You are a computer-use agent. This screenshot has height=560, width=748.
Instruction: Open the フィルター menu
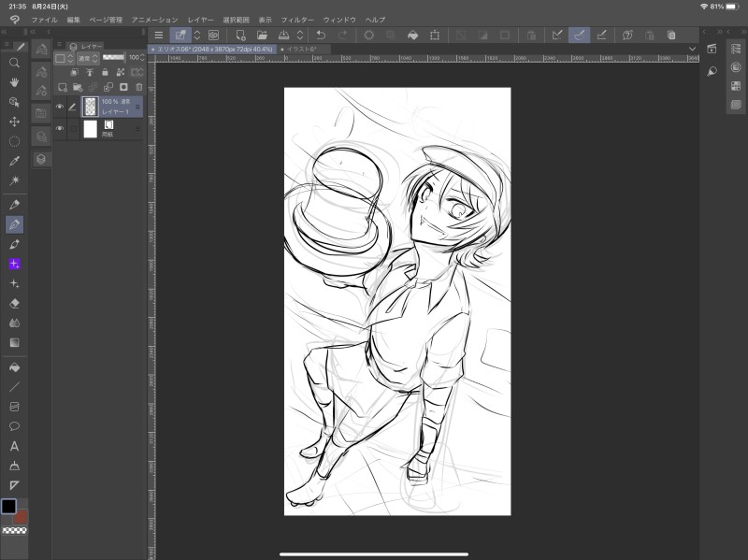pyautogui.click(x=297, y=20)
